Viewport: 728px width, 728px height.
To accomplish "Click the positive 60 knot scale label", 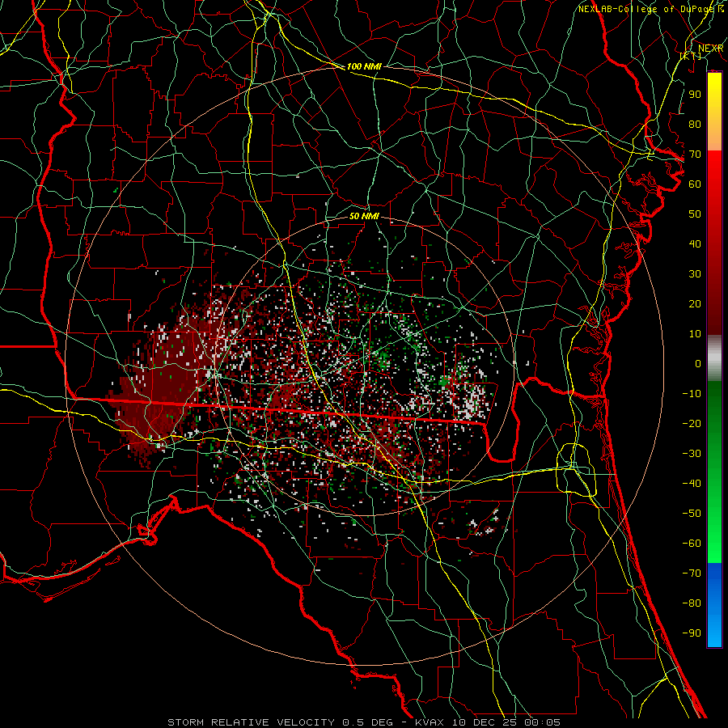I will pos(695,184).
